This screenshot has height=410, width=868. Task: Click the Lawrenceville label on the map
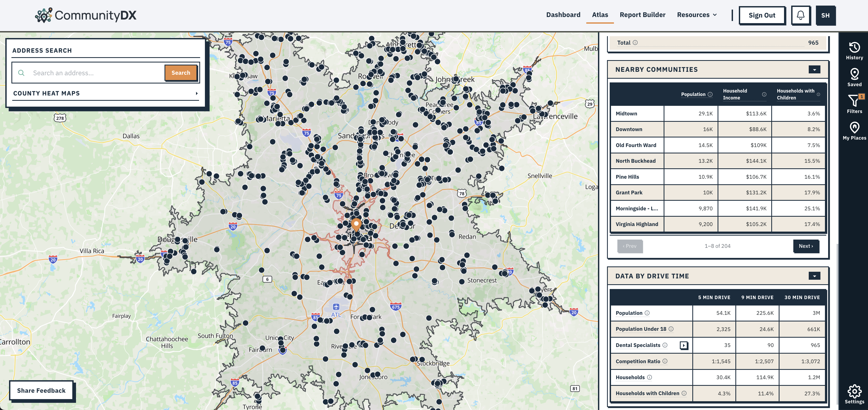click(555, 116)
